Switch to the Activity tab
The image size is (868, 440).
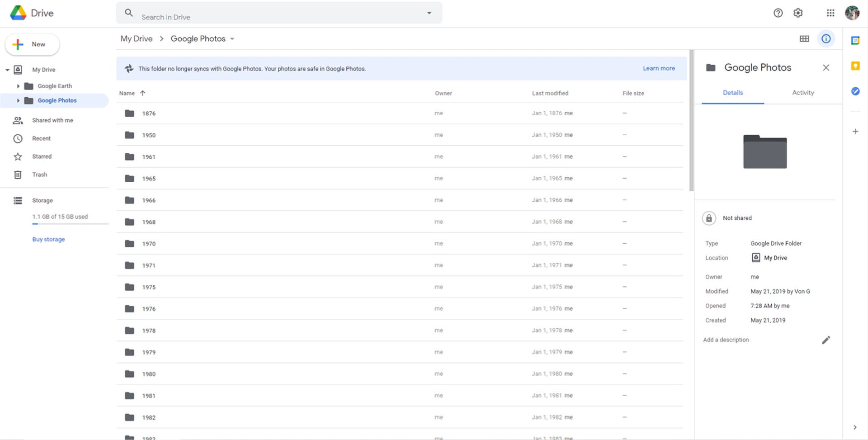(x=803, y=93)
